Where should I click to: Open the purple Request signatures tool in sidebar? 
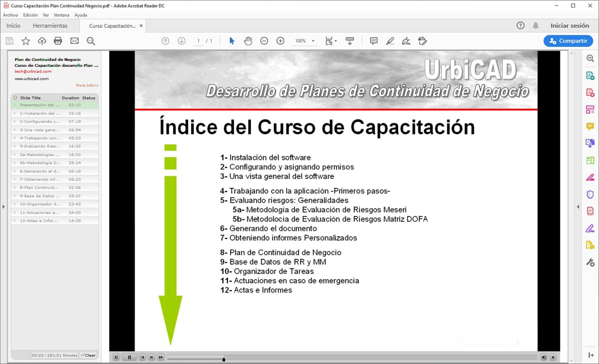coord(590,228)
